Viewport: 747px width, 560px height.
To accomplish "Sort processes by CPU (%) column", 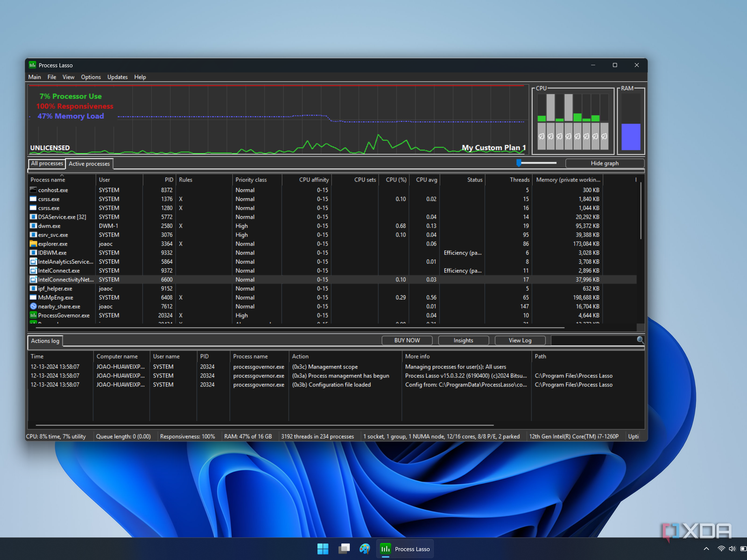I will tap(396, 180).
